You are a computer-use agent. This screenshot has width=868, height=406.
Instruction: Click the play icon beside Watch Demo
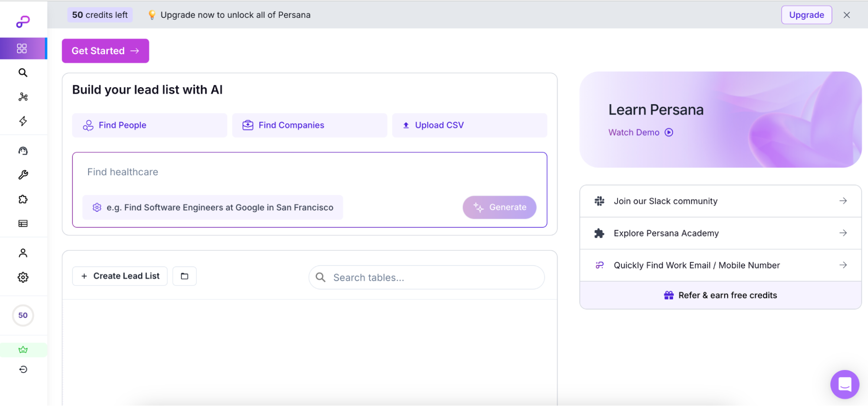[669, 132]
